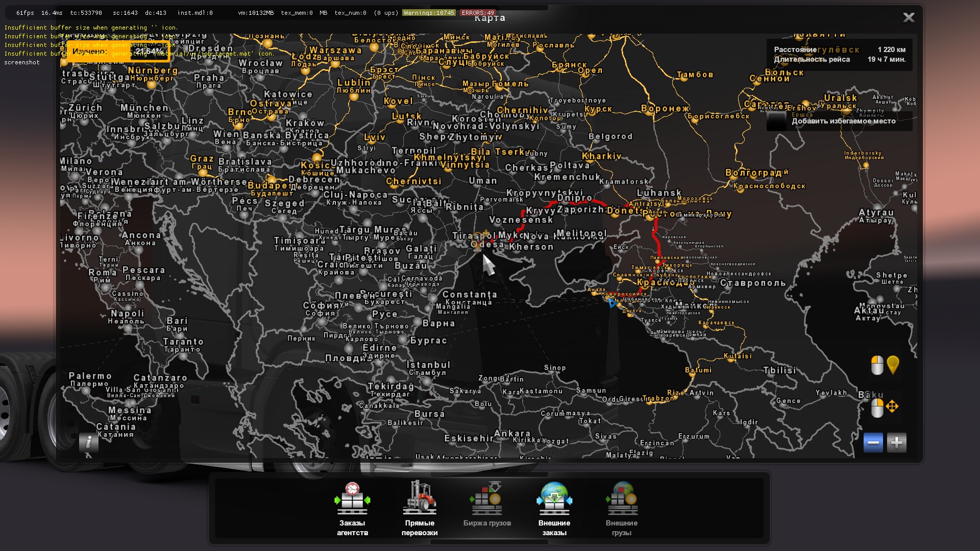The image size is (980, 551).
Task: Click the Добавить избегаемое место label
Action: pyautogui.click(x=843, y=121)
